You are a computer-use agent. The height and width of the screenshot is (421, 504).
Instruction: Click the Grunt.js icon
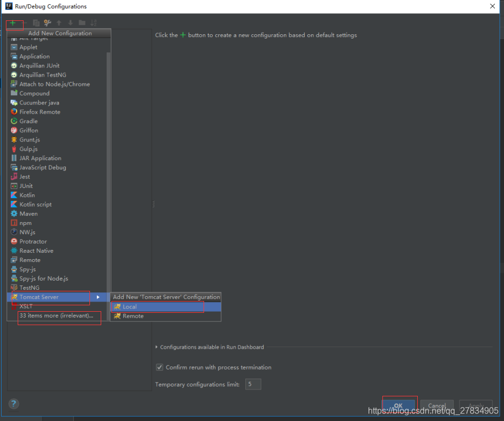(14, 140)
